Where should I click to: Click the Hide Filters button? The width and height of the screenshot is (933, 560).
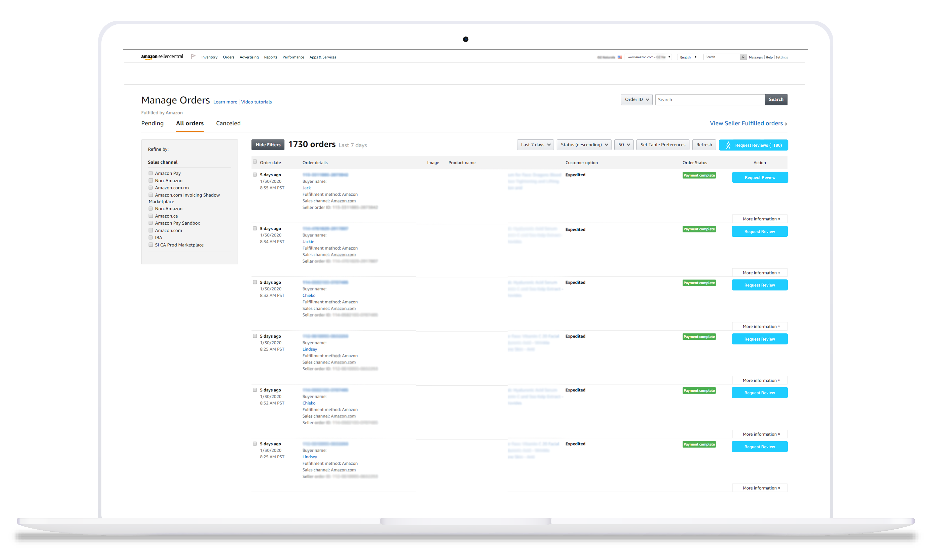coord(268,145)
